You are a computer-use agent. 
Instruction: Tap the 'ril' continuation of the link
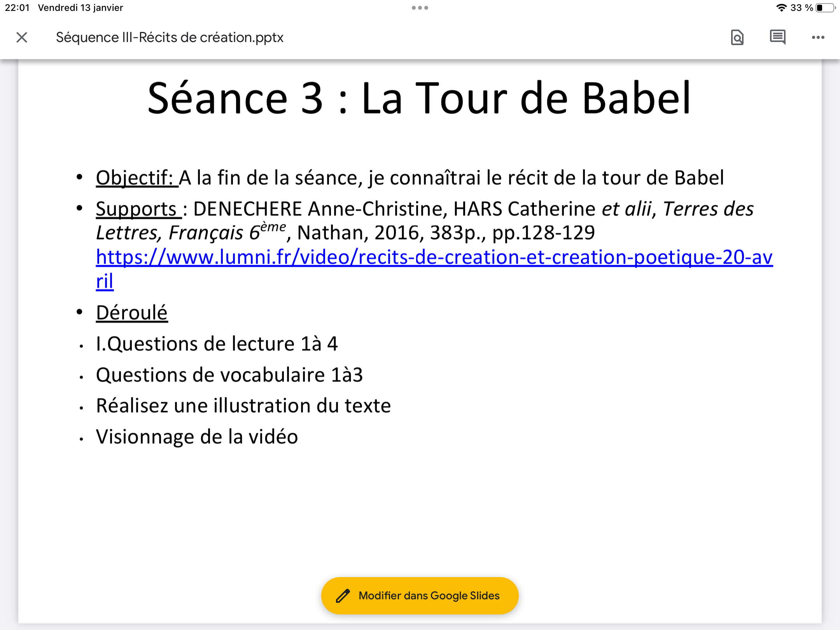point(105,282)
